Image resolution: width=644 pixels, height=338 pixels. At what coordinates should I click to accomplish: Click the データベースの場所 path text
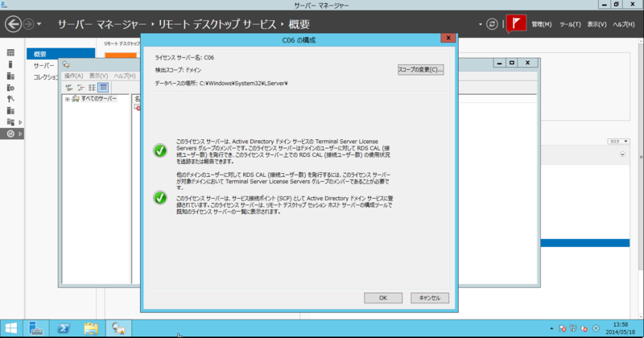coord(221,83)
